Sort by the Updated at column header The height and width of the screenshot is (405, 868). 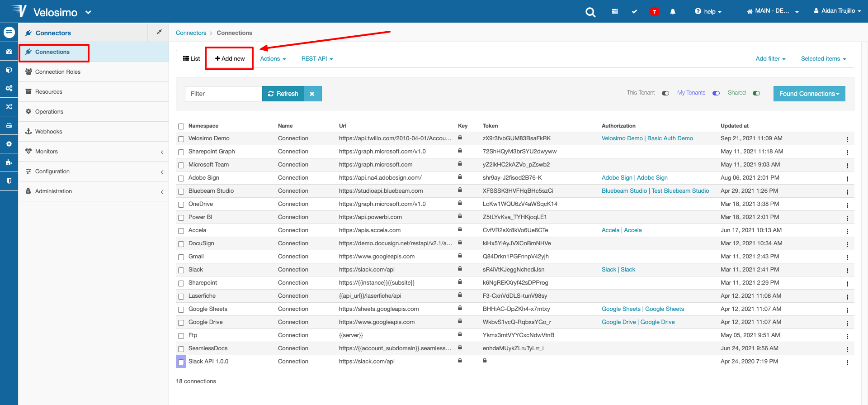[734, 126]
